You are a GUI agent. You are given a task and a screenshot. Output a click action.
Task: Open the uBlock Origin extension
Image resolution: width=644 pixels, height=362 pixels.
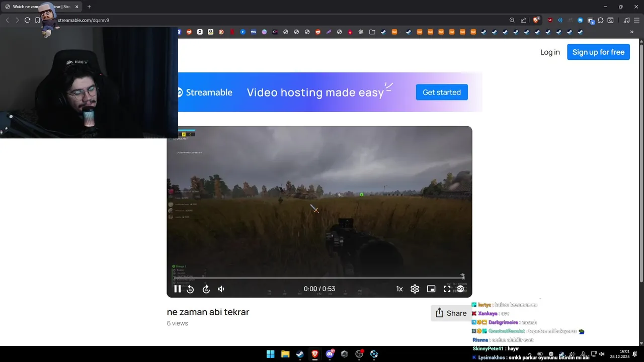coord(550,20)
